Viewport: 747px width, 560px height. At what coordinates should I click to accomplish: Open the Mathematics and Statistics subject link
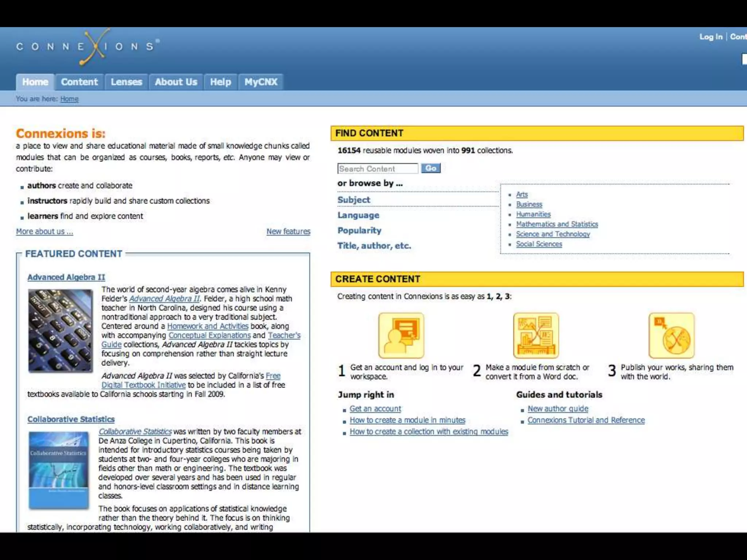tap(557, 224)
